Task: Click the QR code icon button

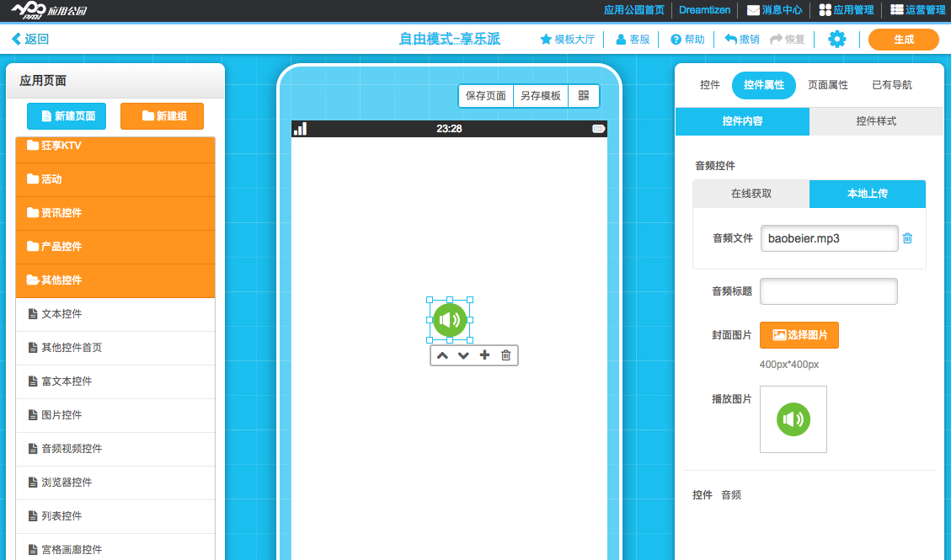Action: point(584,96)
